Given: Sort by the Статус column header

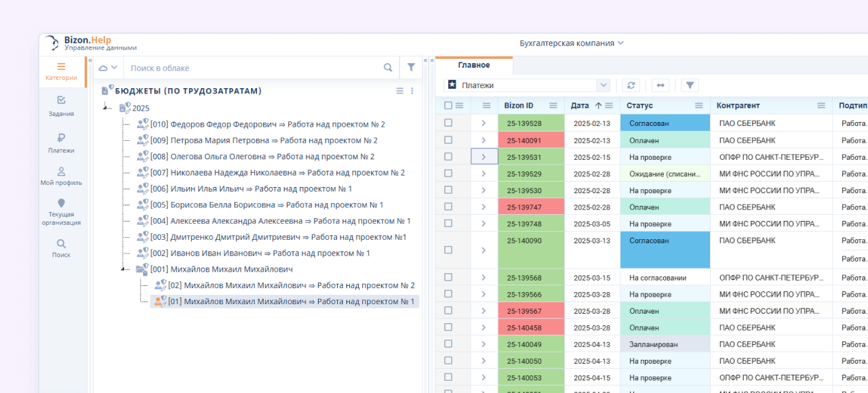Looking at the screenshot, I should tap(639, 106).
